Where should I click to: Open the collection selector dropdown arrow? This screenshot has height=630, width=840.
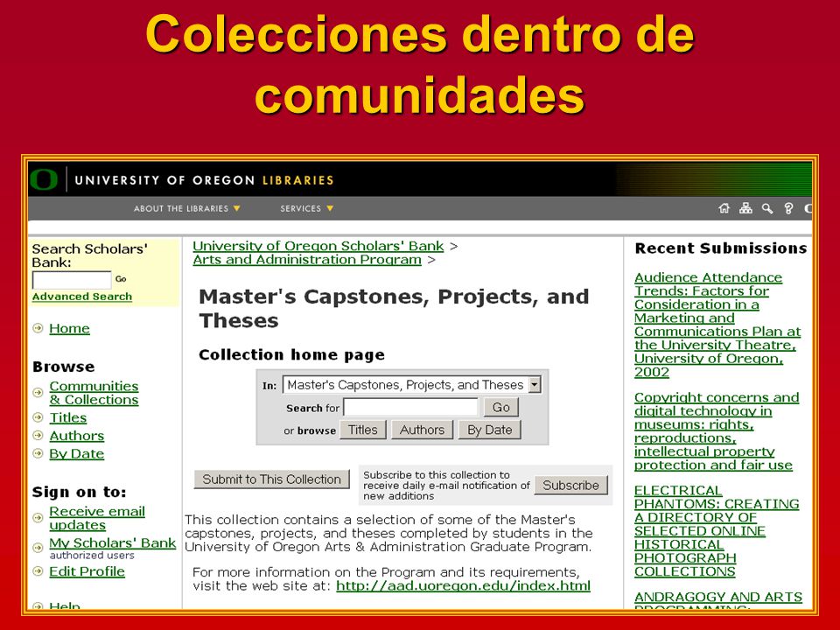pos(534,385)
